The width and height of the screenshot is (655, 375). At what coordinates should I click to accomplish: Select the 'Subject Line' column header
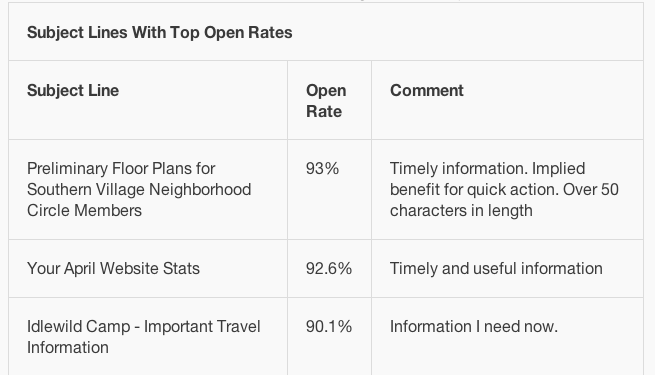pos(73,91)
